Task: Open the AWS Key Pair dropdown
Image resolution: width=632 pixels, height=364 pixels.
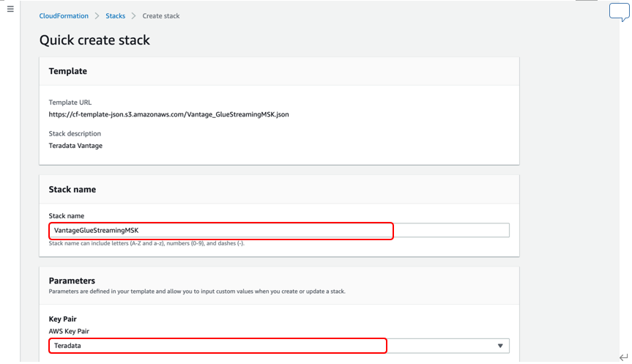Action: (x=279, y=346)
